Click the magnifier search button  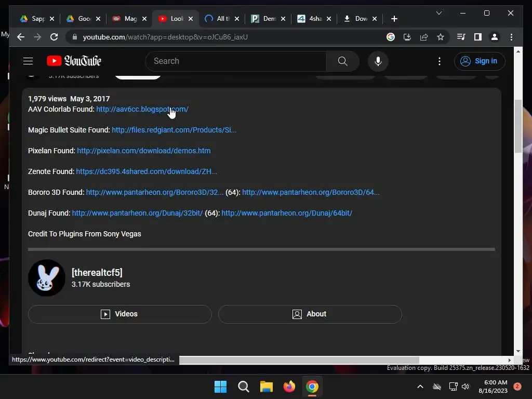tap(343, 61)
